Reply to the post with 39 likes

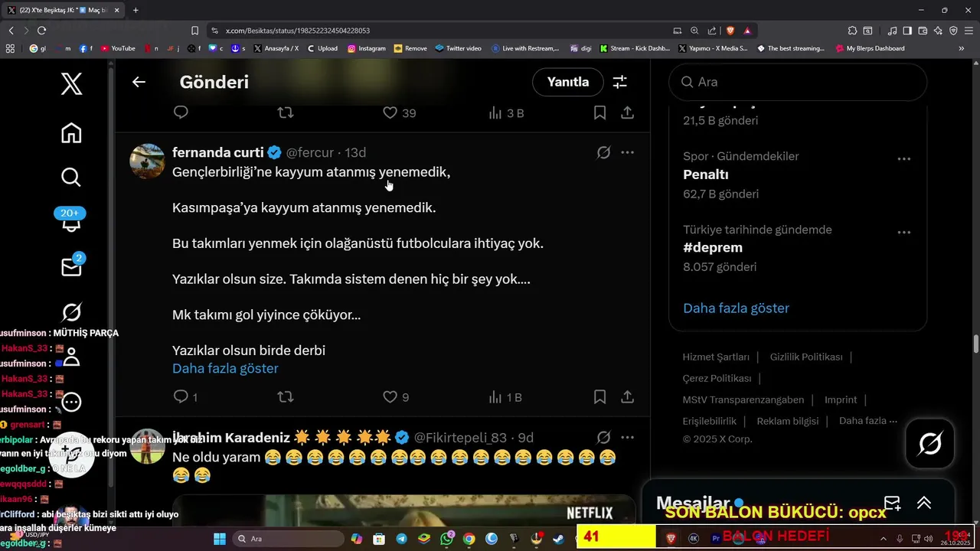(181, 112)
